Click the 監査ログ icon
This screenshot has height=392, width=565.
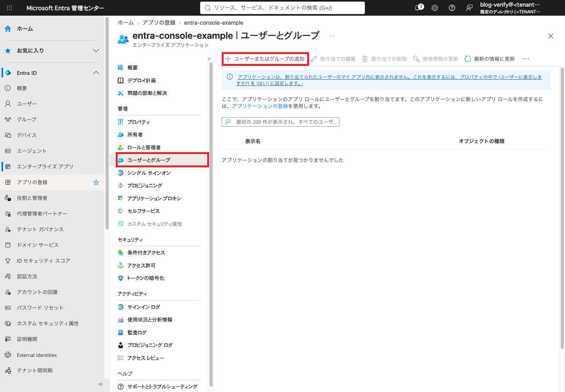point(121,332)
